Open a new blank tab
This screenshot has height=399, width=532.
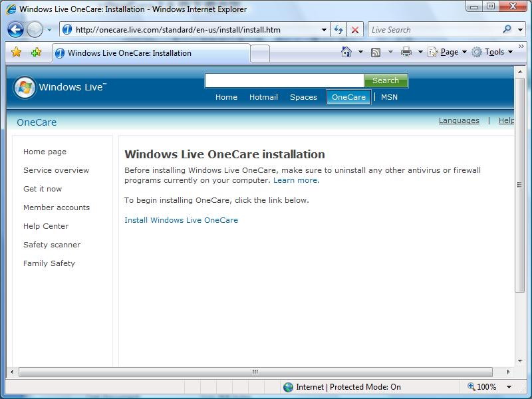pos(260,54)
